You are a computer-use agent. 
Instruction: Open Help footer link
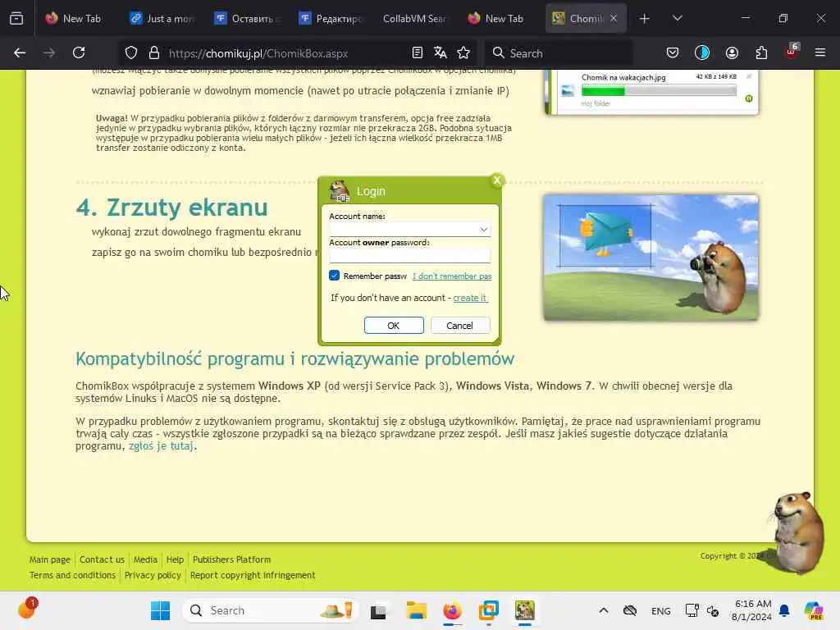pyautogui.click(x=175, y=559)
